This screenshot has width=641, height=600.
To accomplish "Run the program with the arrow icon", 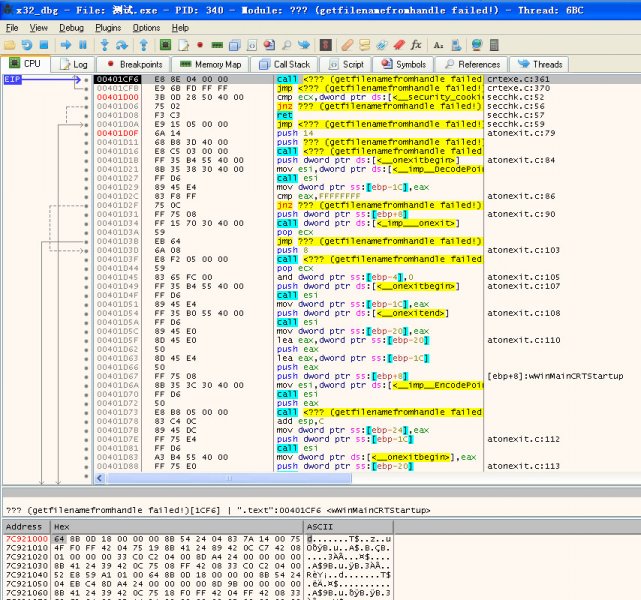I will coord(65,45).
